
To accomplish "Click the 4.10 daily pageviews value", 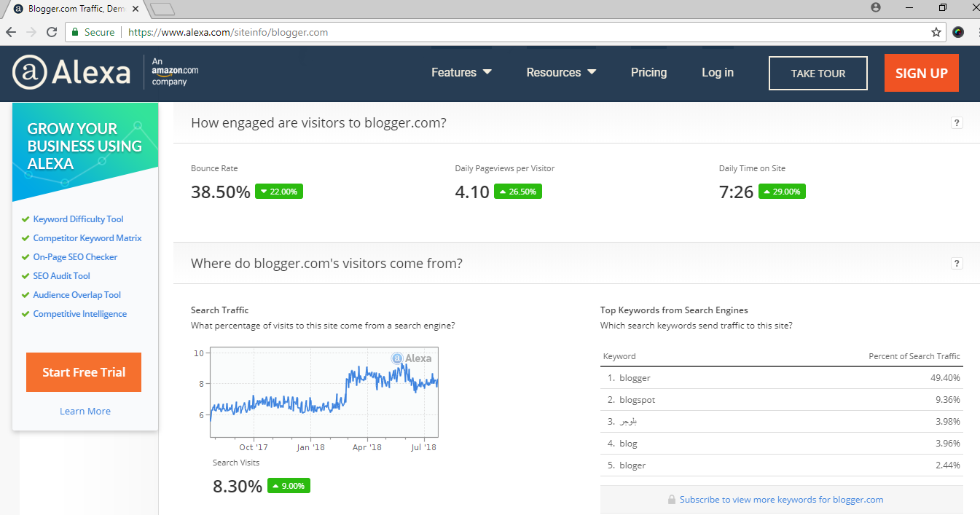I will click(x=472, y=192).
